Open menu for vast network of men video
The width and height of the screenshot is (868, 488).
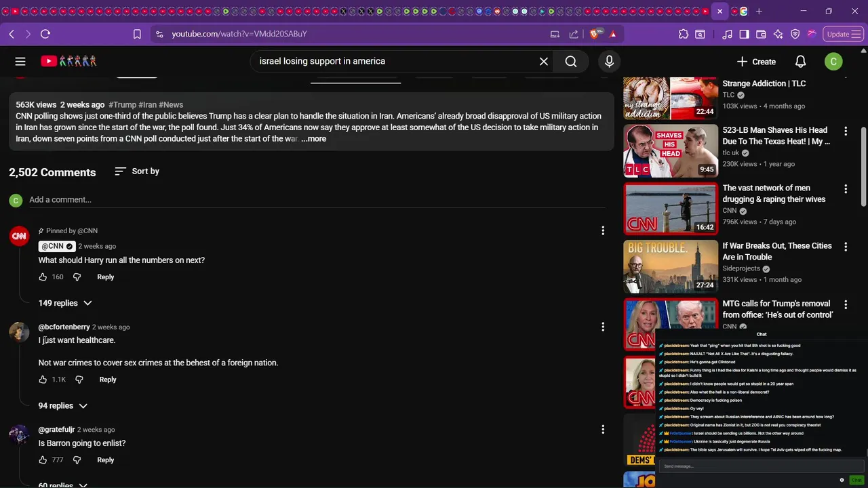click(846, 189)
